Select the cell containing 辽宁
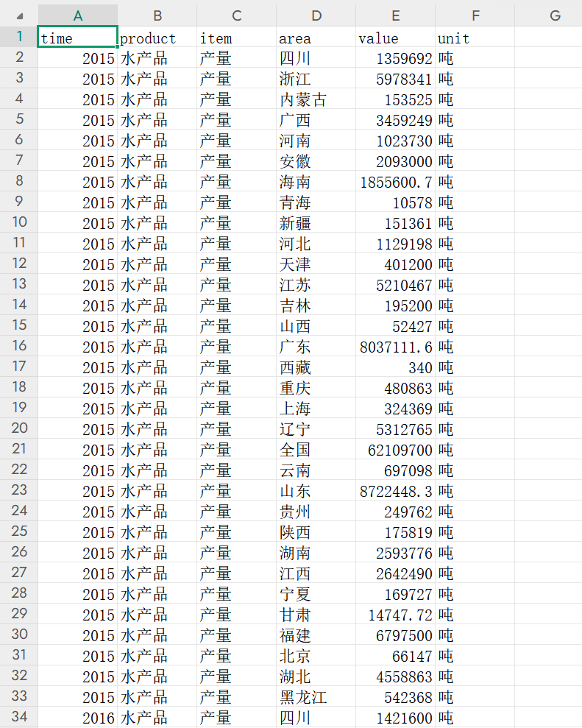Viewport: 582px width, 728px height. click(316, 428)
